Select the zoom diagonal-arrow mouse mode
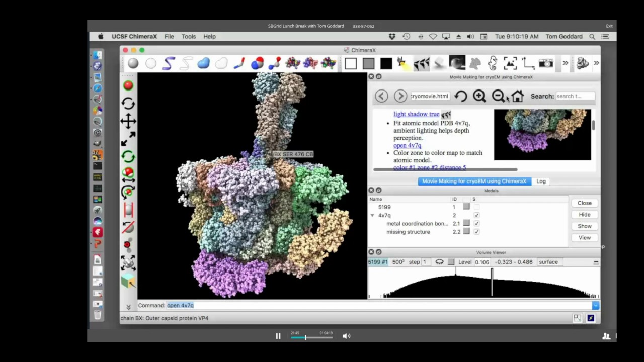 click(x=128, y=139)
